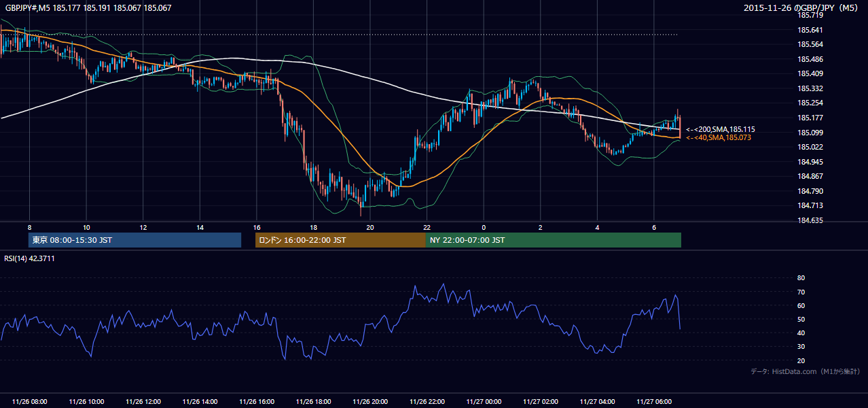Click the 11/26 18:00 bottom time label
The width and height of the screenshot is (868, 408).
click(313, 402)
